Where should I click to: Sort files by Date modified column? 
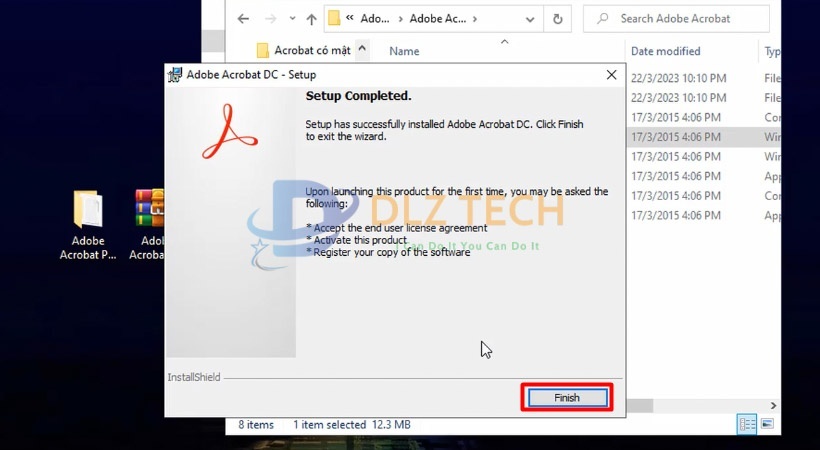[665, 51]
